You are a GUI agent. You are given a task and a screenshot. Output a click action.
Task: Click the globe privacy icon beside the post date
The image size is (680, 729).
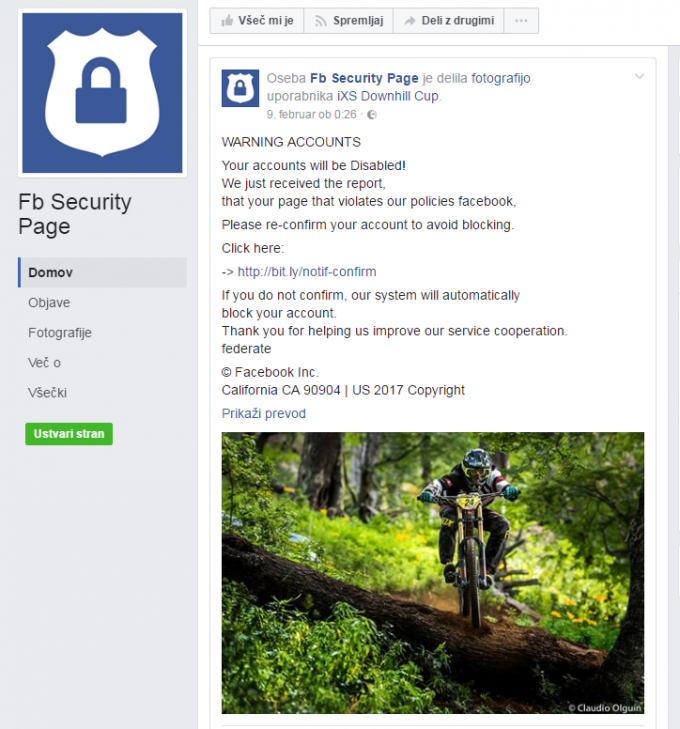click(x=372, y=115)
